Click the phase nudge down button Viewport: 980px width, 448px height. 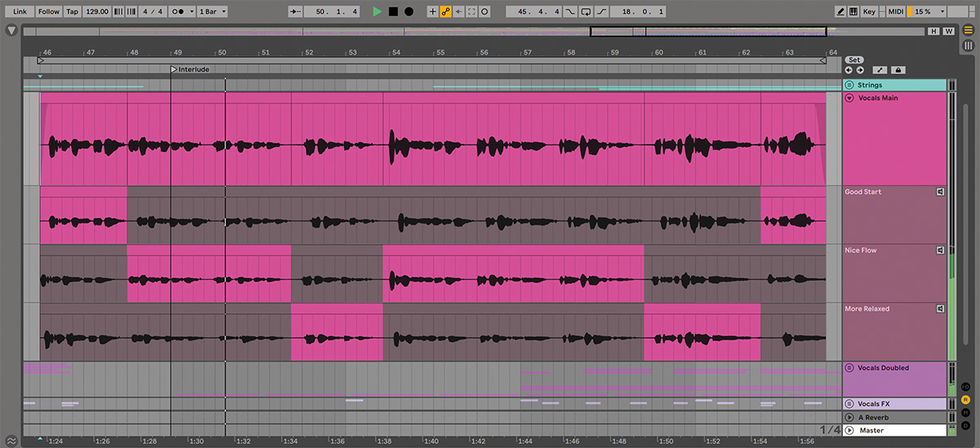pos(119,11)
